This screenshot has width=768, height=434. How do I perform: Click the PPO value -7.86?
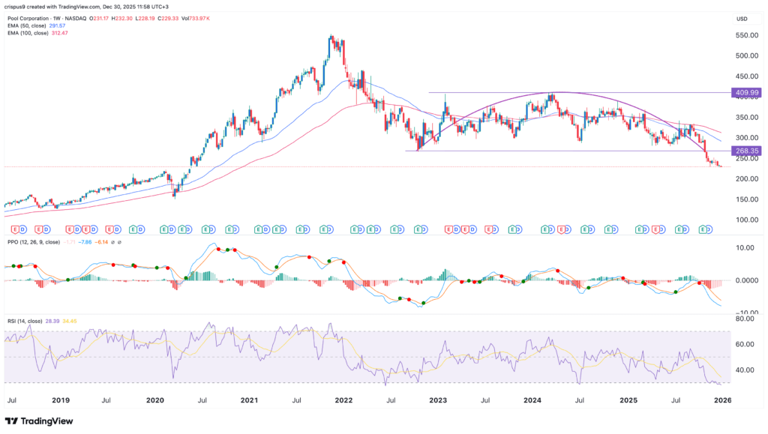tap(86, 242)
